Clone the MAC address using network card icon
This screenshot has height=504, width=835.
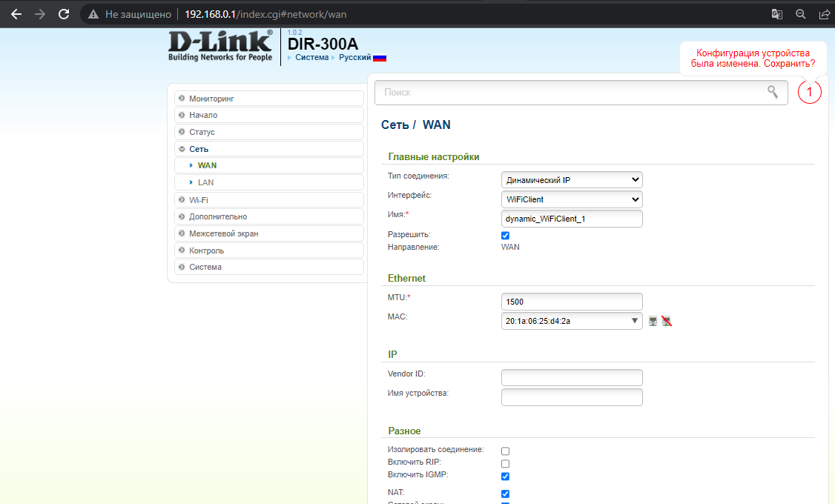(x=653, y=321)
